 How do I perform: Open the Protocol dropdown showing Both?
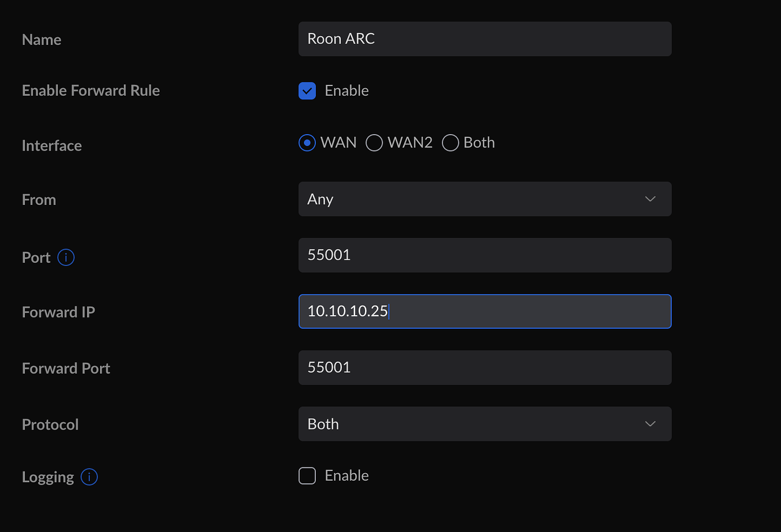pos(485,423)
